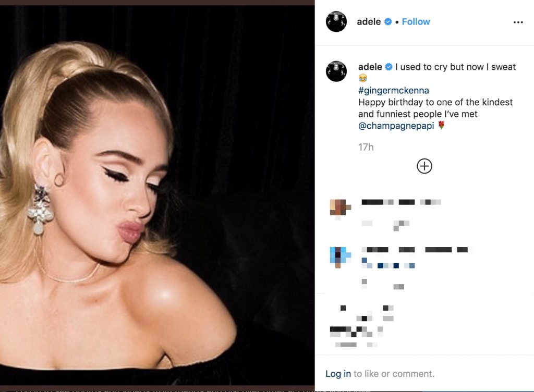This screenshot has height=392, width=534.
Task: Click adele's profile picture in the header
Action: (x=336, y=21)
